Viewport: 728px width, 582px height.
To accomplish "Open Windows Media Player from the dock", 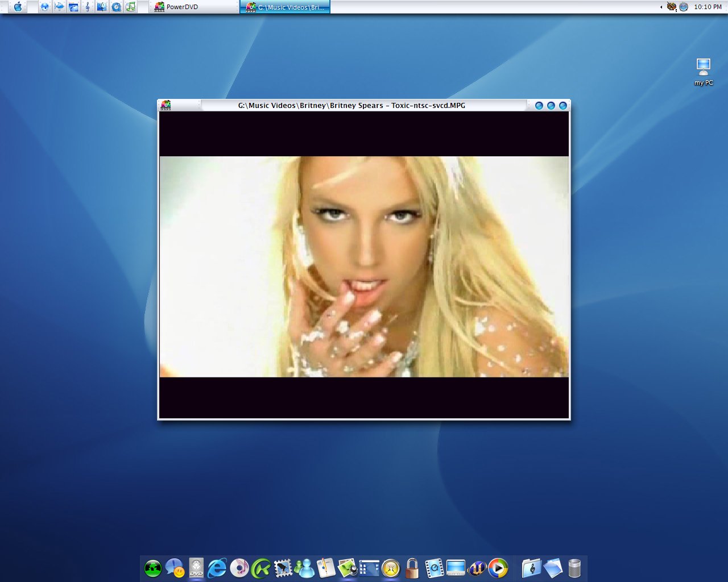I will (x=498, y=568).
